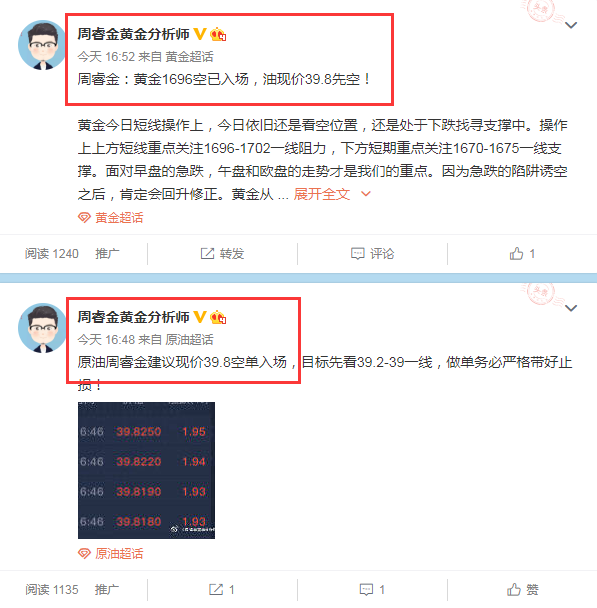Click the verified V badge on first post
Image resolution: width=597 pixels, height=608 pixels.
(x=200, y=34)
